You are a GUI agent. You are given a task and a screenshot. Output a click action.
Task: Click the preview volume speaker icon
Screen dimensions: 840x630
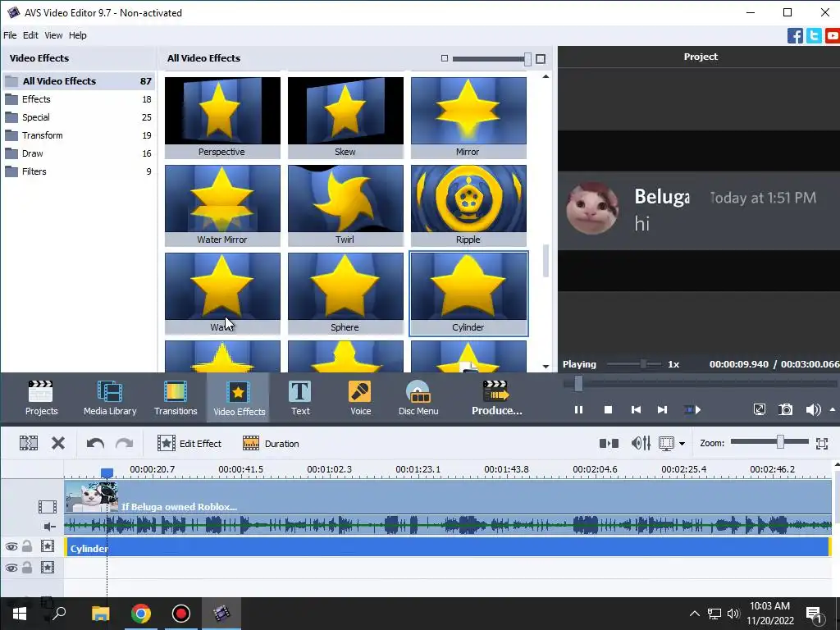coord(813,410)
